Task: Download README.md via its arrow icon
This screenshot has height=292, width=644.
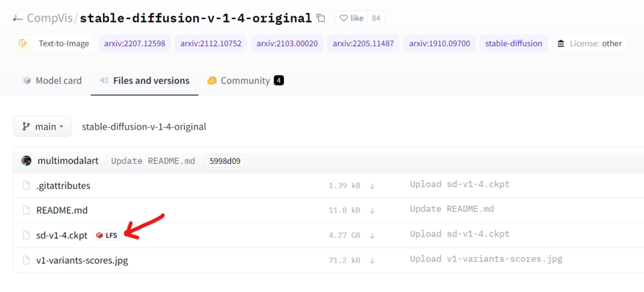Action: pos(372,210)
